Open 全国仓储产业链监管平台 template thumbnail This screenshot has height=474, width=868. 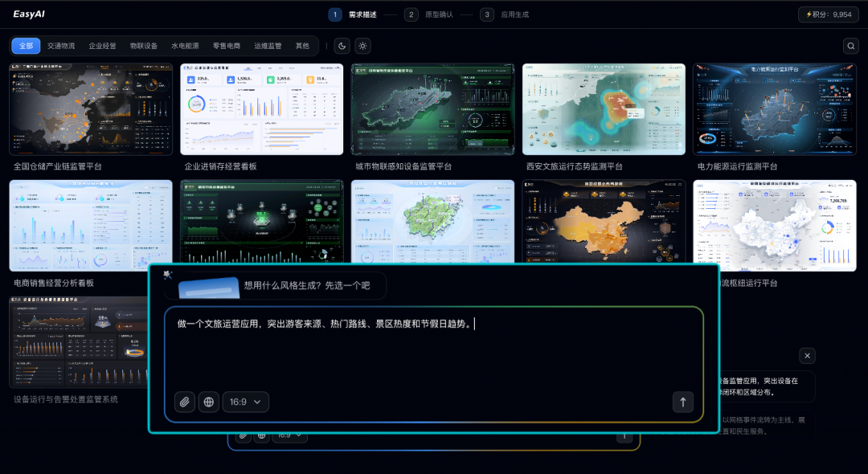tap(91, 109)
